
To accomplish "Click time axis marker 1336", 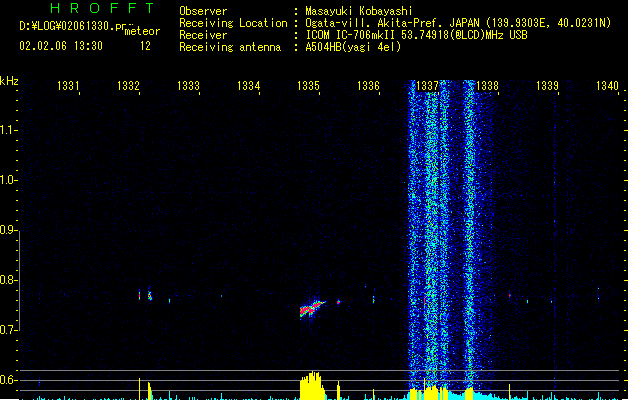I will 368,86.
